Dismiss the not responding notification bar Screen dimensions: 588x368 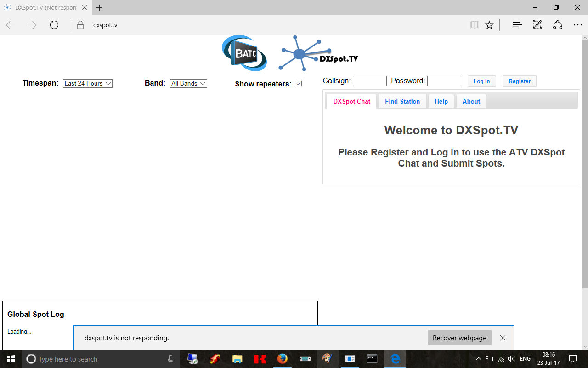[503, 338]
